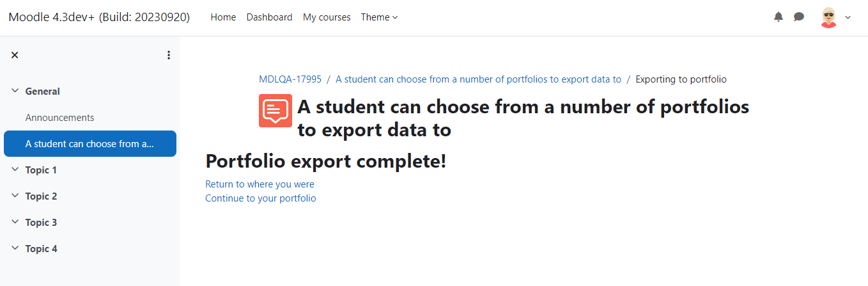Click the user avatar picture
The height and width of the screenshot is (286, 868).
pos(828,17)
